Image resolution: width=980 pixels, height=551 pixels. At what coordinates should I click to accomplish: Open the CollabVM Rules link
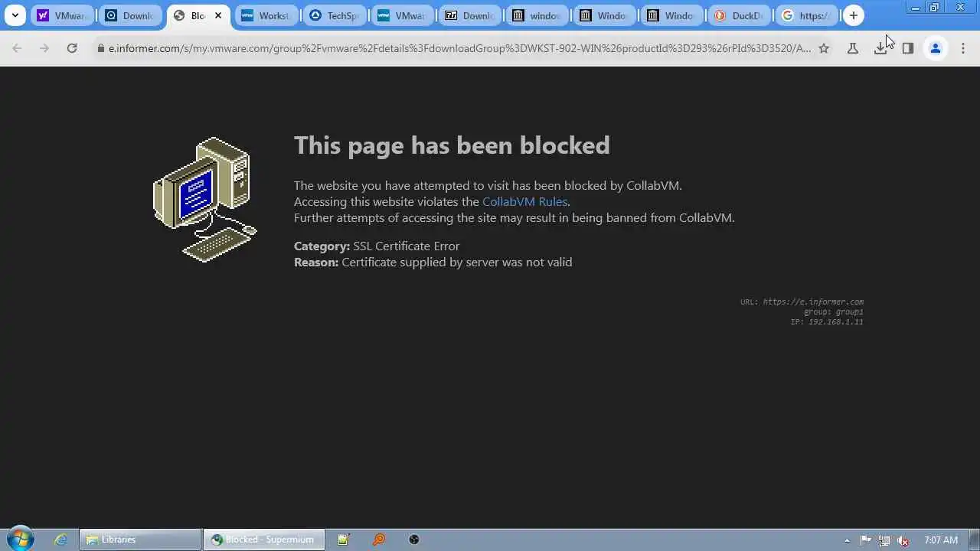point(524,201)
